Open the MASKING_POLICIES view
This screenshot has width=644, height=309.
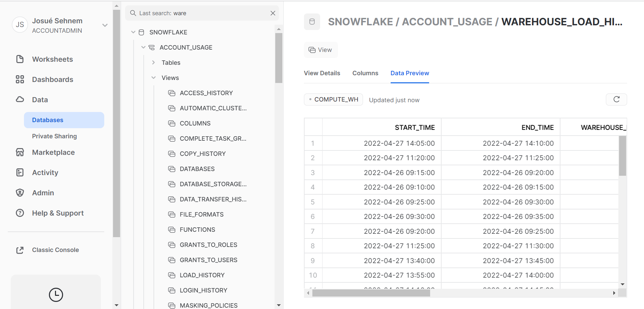[208, 306]
